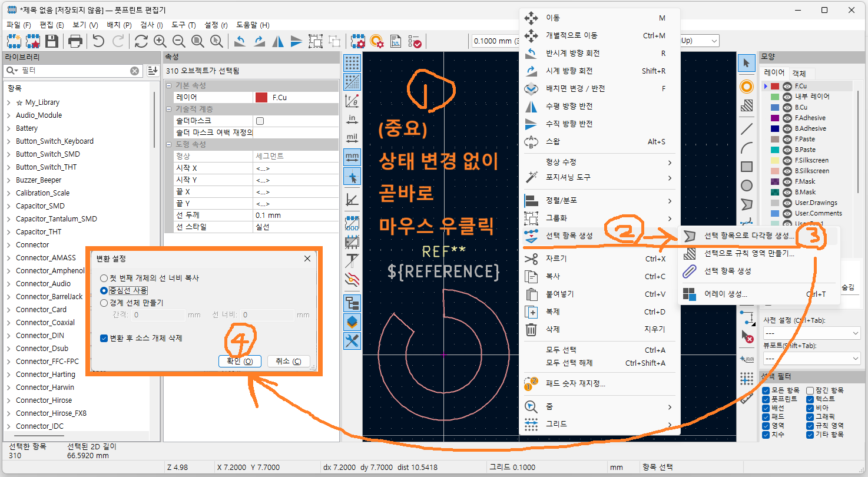Open the footprint checker icon

(415, 41)
